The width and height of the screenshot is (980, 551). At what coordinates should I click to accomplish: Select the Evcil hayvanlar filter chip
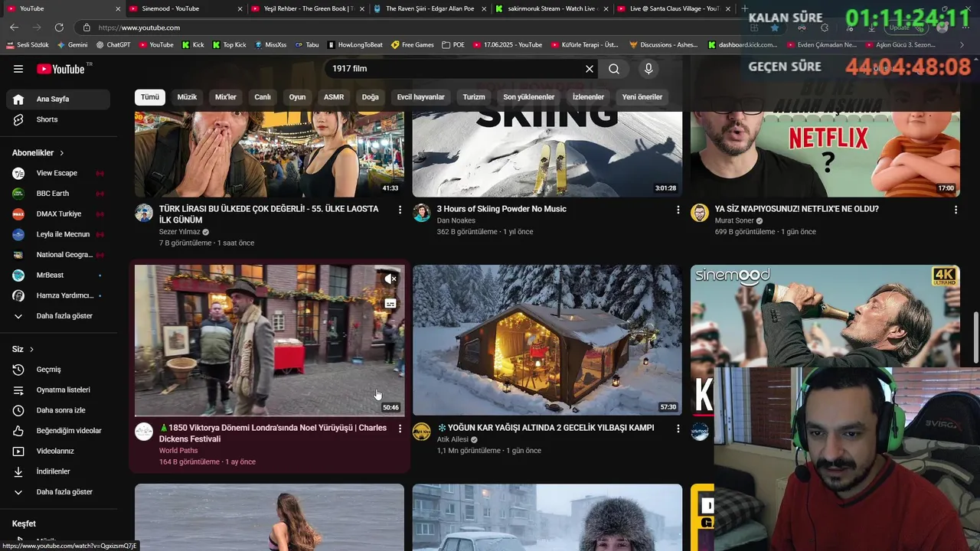(x=421, y=97)
